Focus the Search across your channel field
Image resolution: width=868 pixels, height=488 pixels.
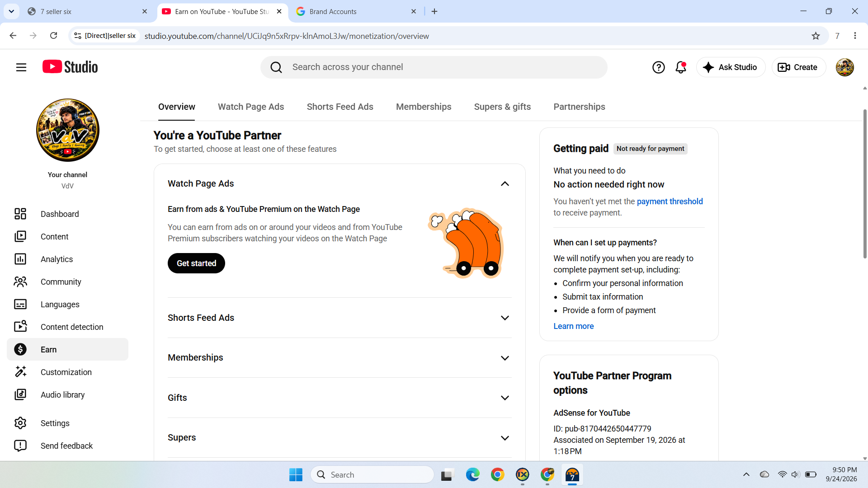point(434,67)
